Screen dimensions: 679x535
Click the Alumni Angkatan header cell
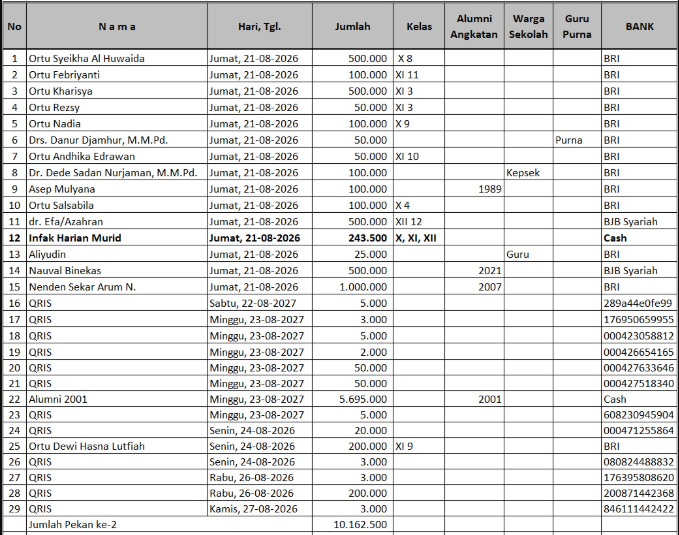[474, 26]
